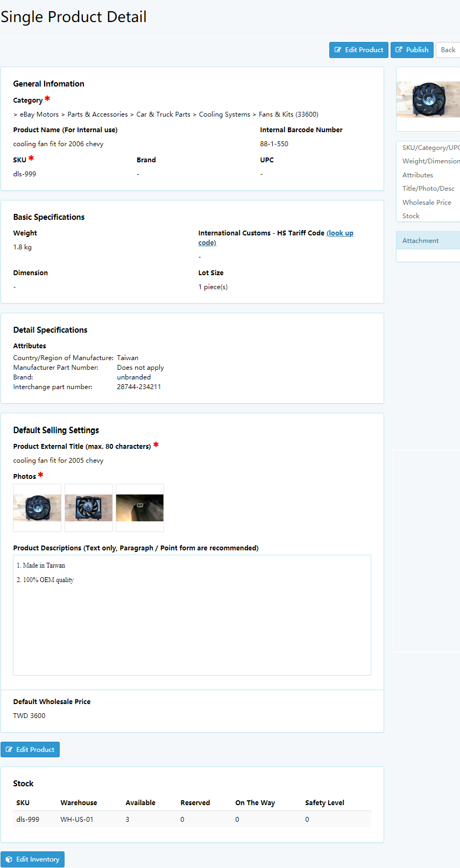
Task: Select dls-999 in the Stock table
Action: [x=28, y=819]
